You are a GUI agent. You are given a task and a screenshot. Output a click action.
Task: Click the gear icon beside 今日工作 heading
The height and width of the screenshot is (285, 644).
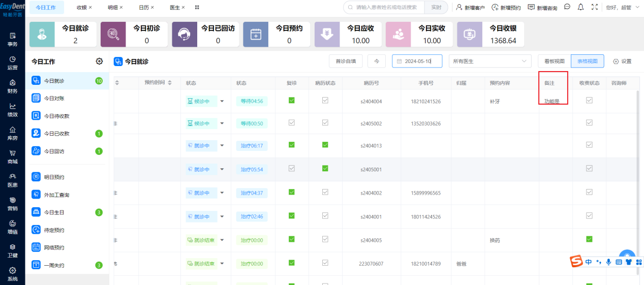click(x=99, y=61)
